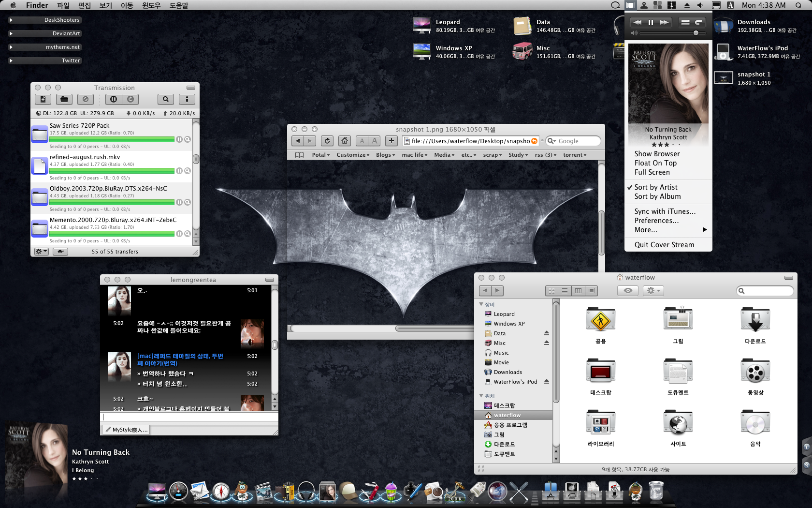Open the Trash in the Dock
This screenshot has width=812, height=508.
tap(656, 491)
